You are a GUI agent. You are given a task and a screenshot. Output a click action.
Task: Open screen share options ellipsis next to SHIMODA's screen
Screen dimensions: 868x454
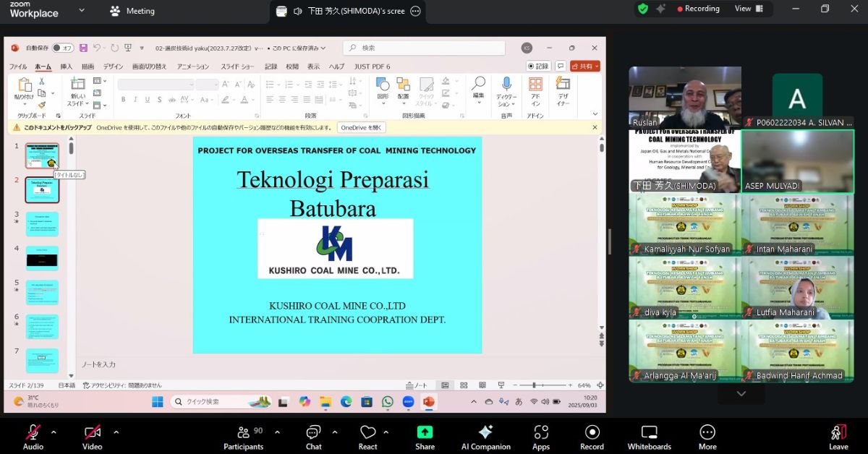click(415, 11)
